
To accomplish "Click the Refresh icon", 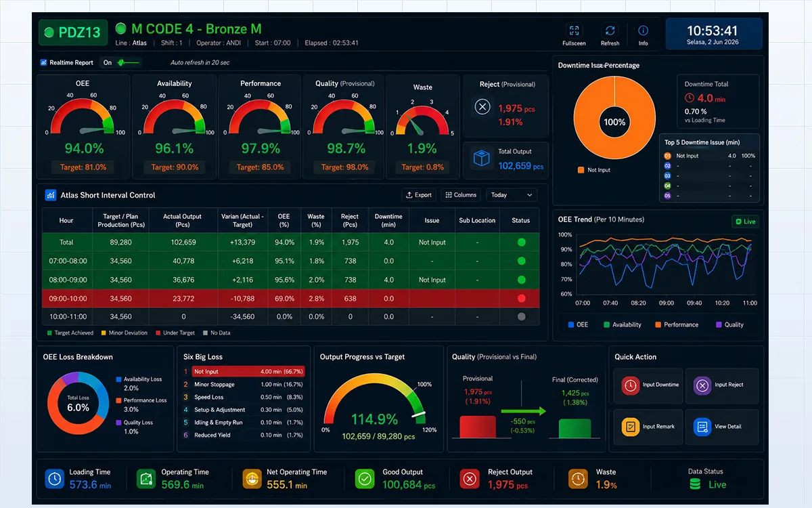I will (610, 30).
